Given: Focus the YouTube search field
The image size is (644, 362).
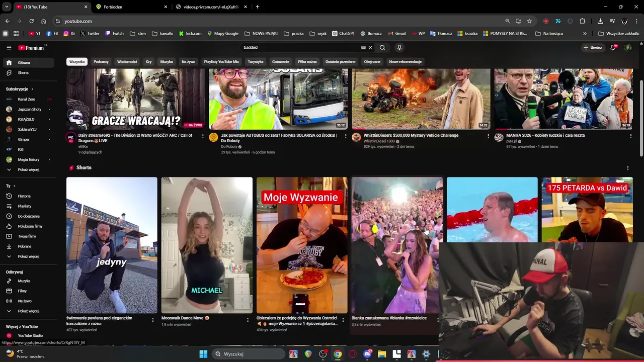Looking at the screenshot, I should click(300, 48).
